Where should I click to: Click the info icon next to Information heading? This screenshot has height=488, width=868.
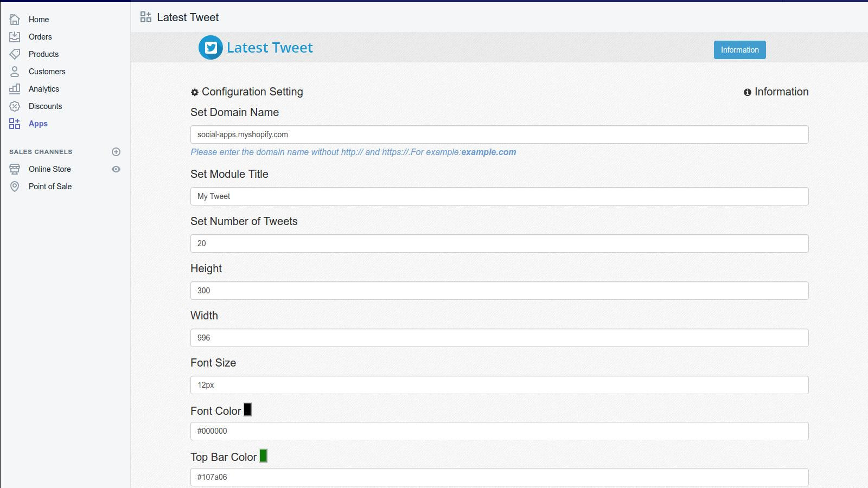pyautogui.click(x=748, y=92)
